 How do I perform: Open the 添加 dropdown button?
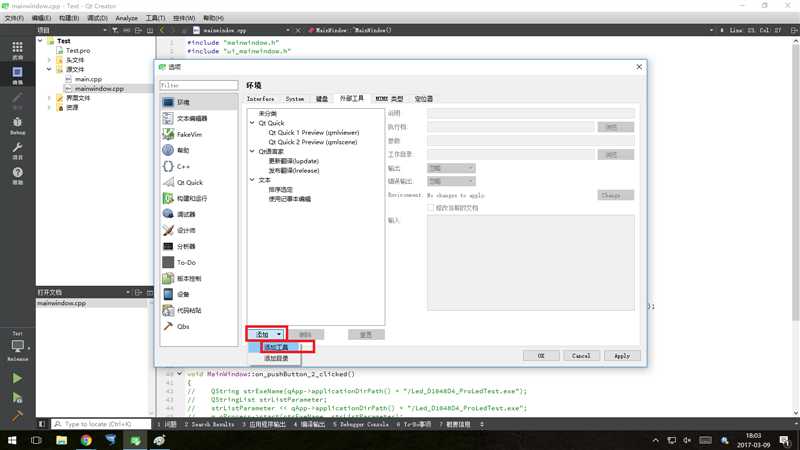pyautogui.click(x=266, y=334)
